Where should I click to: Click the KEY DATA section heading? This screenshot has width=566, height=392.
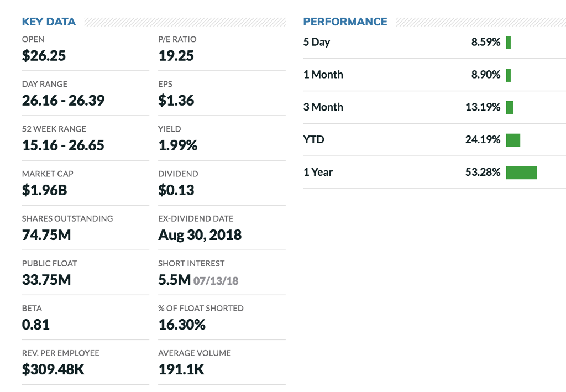[49, 22]
